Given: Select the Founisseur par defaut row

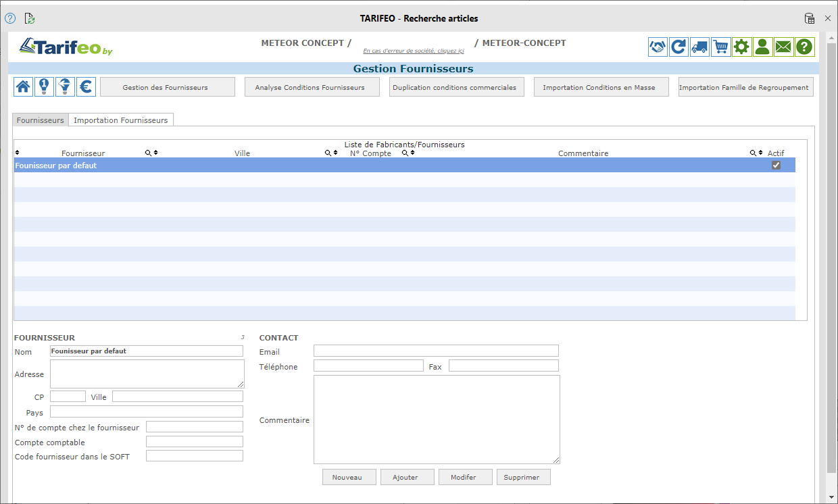Looking at the screenshot, I should point(404,165).
